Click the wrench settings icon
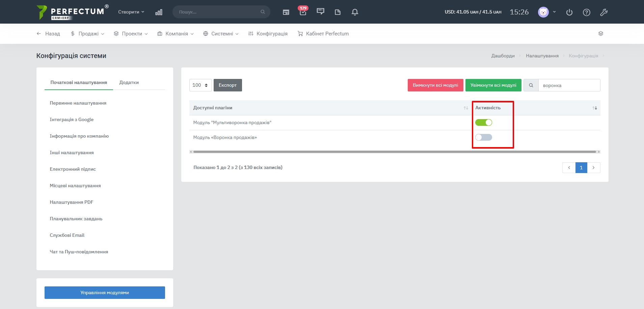The width and height of the screenshot is (644, 309). pos(603,12)
